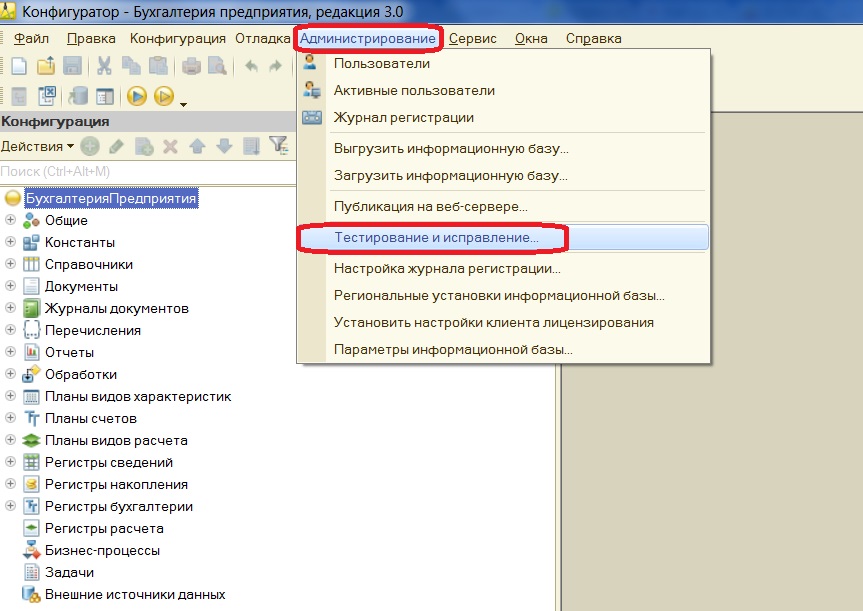
Task: Select Внешние источники данных tree item
Action: click(135, 594)
